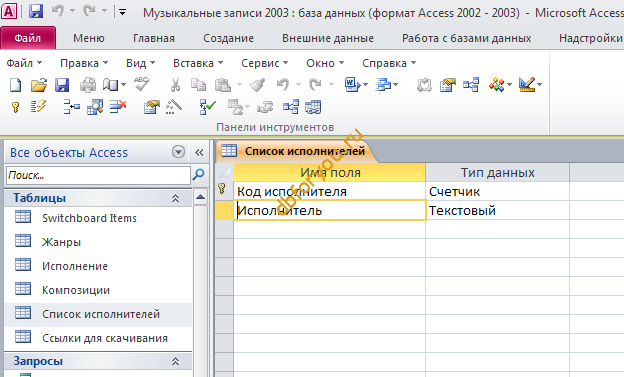Click the Access logo in the title bar
The width and height of the screenshot is (624, 377).
[x=9, y=11]
